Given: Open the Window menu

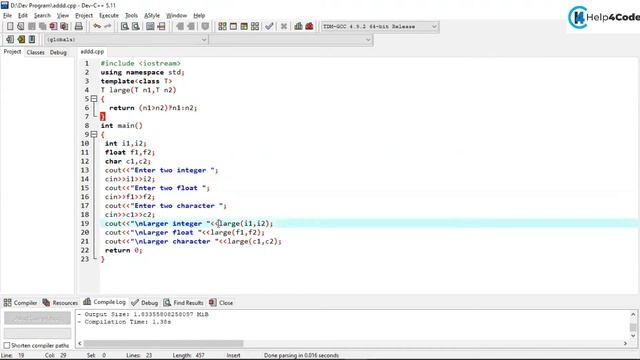Looking at the screenshot, I should point(176,16).
